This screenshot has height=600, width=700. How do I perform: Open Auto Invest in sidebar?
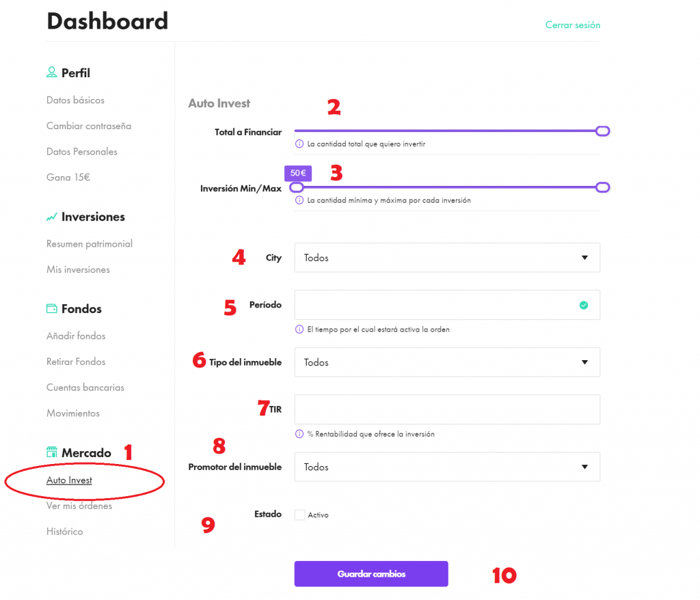[x=69, y=480]
